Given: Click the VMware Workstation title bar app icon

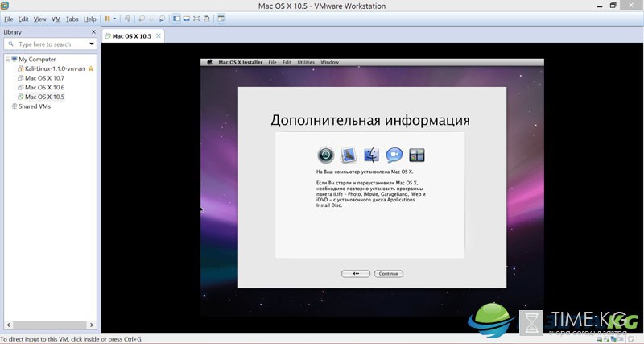Looking at the screenshot, I should tap(5, 6).
